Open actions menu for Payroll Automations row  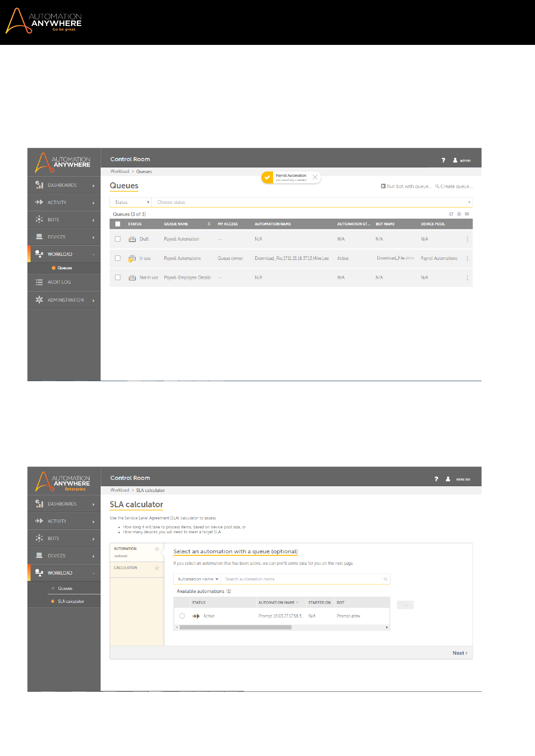point(467,259)
